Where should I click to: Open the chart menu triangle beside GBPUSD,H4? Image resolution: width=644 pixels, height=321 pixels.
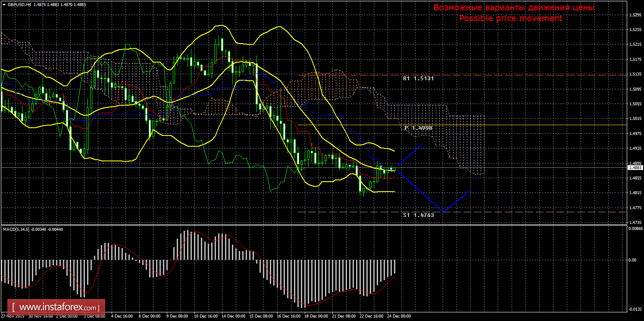(x=4, y=4)
